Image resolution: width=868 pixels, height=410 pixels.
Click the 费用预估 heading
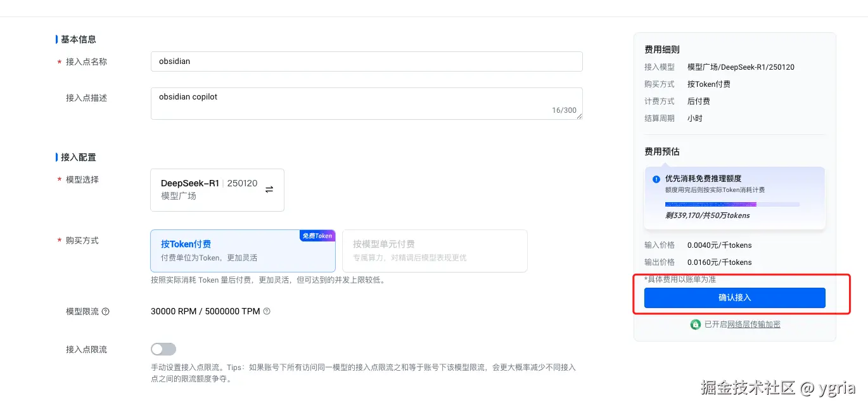(x=662, y=151)
